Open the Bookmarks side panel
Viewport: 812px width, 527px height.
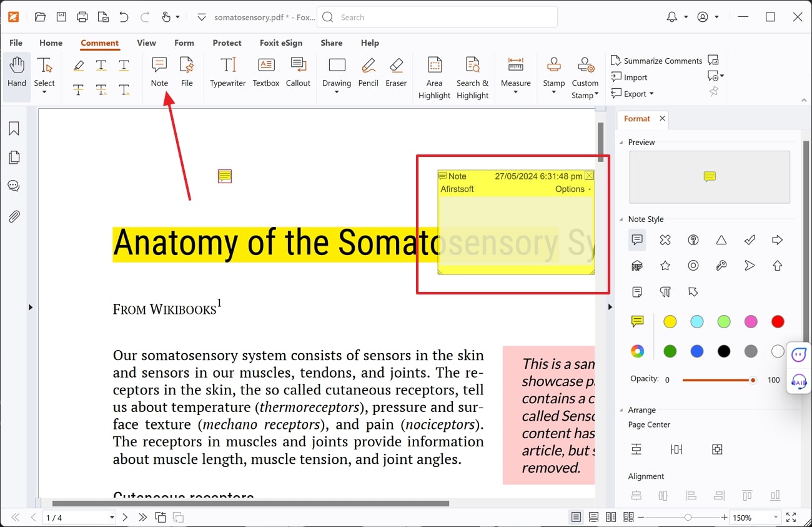pyautogui.click(x=14, y=129)
